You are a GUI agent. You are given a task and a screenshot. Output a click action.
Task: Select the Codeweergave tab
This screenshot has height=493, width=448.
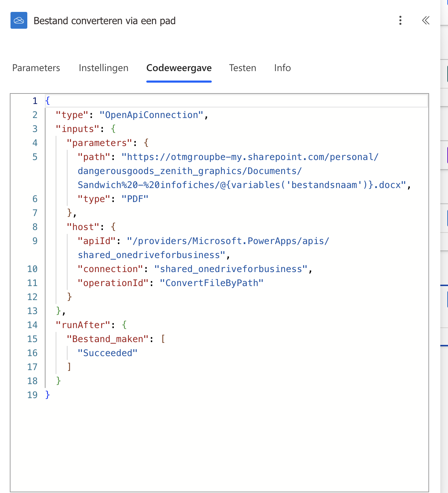pos(179,68)
